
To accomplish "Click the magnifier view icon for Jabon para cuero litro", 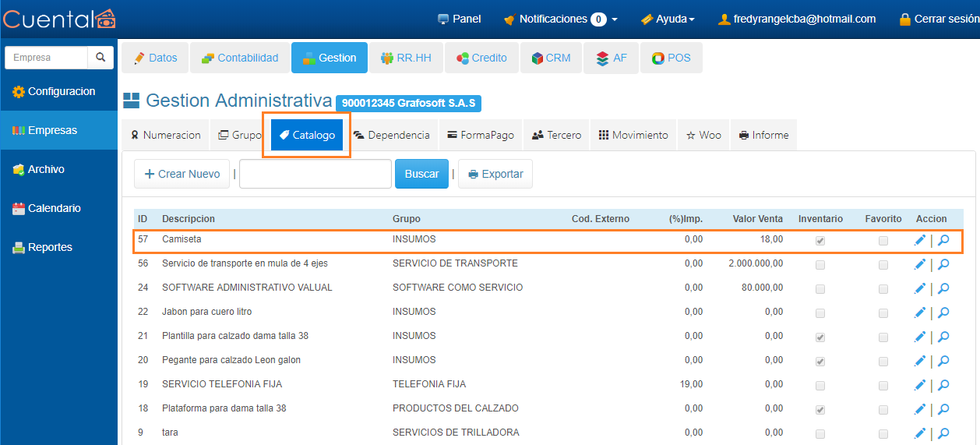I will tap(943, 313).
